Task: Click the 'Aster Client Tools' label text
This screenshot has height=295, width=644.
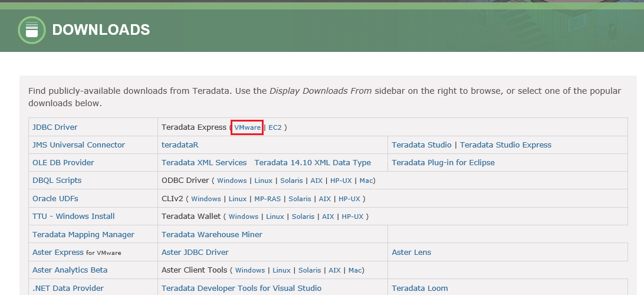Action: (x=194, y=270)
